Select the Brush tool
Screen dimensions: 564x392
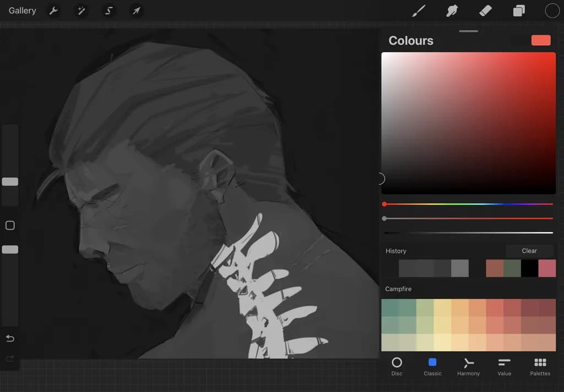(419, 11)
